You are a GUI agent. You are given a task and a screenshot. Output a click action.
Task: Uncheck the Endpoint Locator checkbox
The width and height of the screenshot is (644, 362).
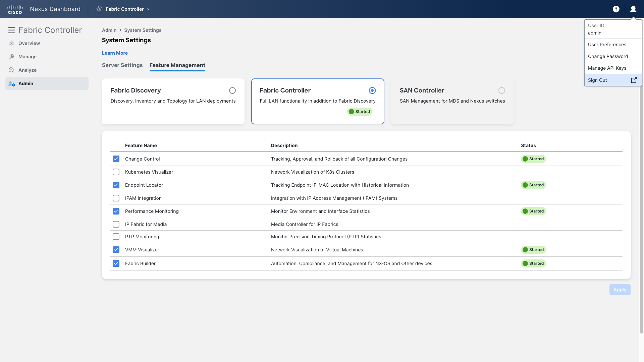coord(116,185)
